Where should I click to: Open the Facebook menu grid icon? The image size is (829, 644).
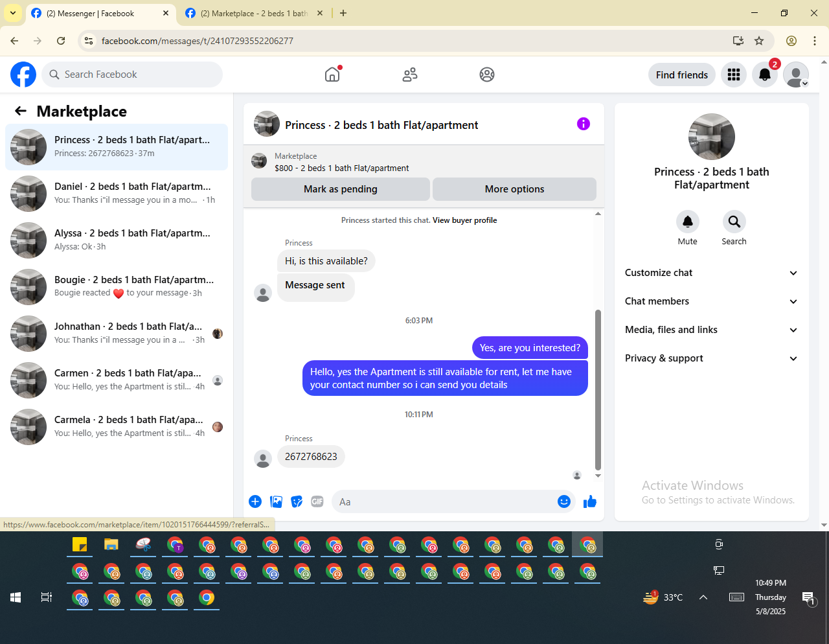point(734,75)
